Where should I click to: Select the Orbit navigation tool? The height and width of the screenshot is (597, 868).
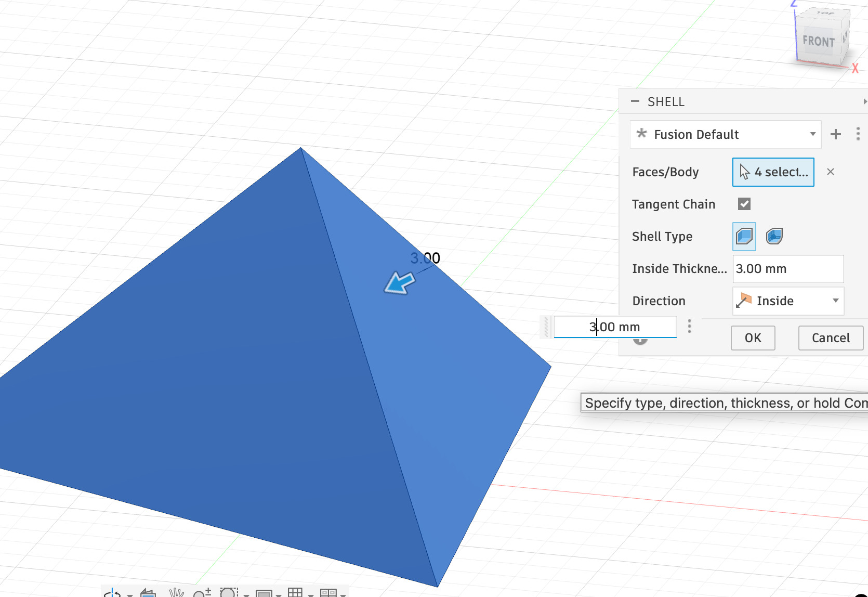pyautogui.click(x=113, y=593)
